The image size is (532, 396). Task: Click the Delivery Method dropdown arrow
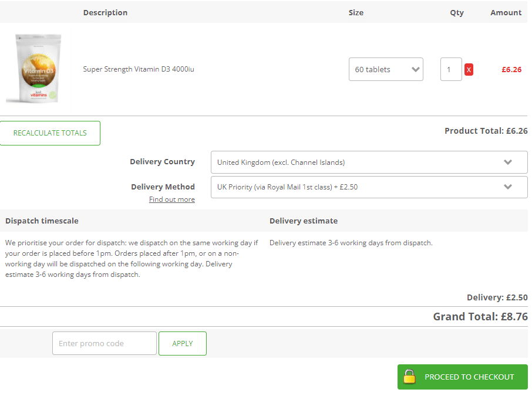tap(509, 187)
